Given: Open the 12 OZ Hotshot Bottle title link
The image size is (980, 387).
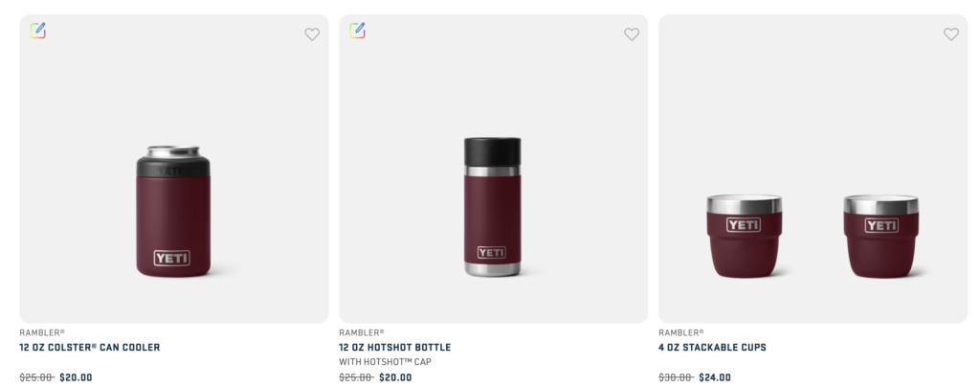Looking at the screenshot, I should pos(394,348).
